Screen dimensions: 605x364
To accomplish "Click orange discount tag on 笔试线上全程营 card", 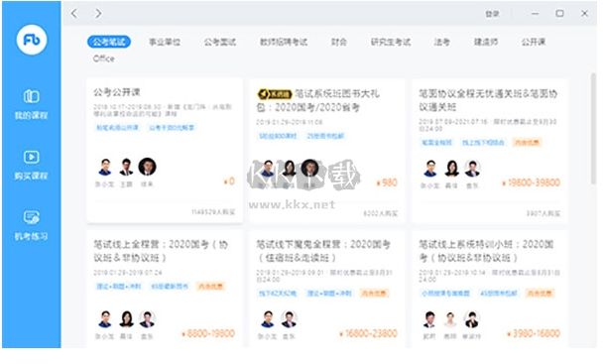I will coord(210,286).
